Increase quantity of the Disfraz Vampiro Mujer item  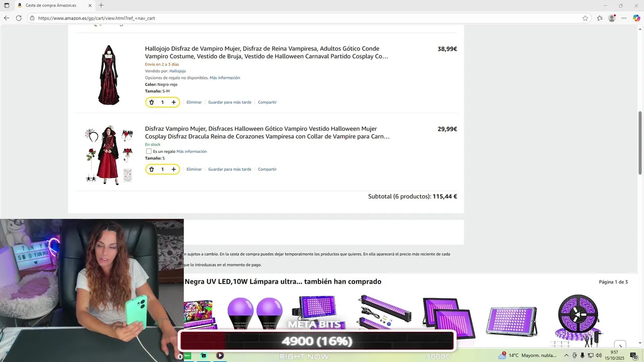point(174,169)
